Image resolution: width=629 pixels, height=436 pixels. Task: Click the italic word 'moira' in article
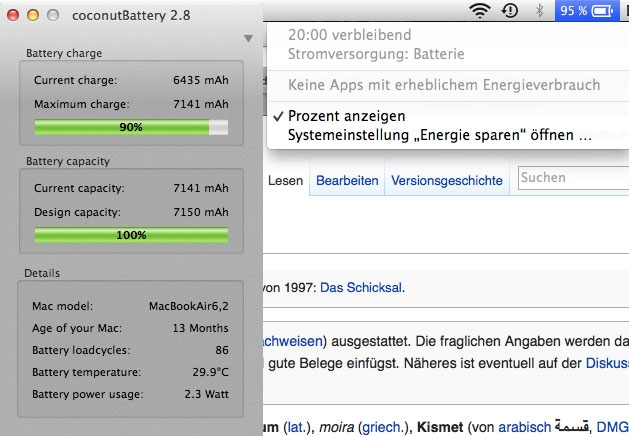(337, 427)
